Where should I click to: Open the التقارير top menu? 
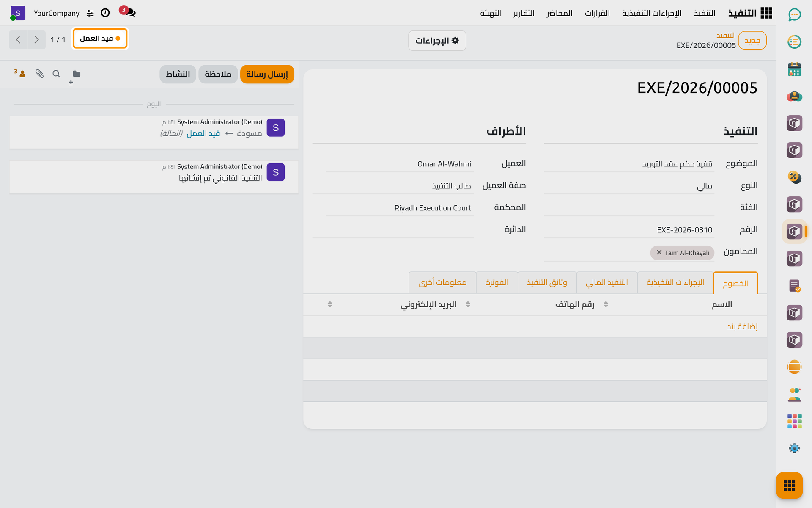pyautogui.click(x=524, y=13)
